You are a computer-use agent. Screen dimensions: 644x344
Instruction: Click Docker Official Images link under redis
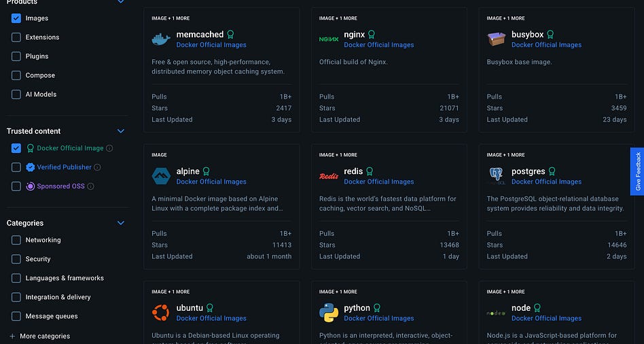click(x=379, y=182)
